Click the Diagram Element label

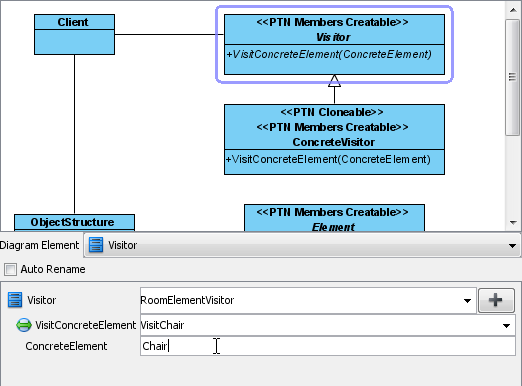[x=39, y=245]
